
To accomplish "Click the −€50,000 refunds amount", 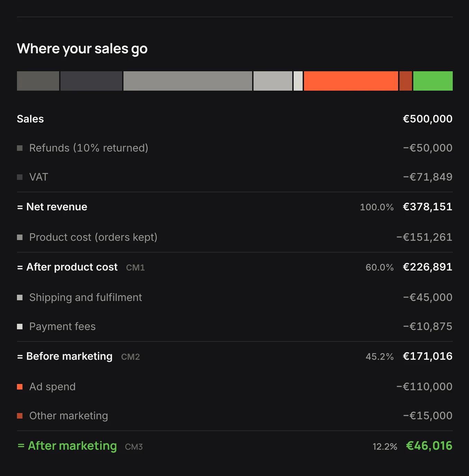I will pos(428,148).
